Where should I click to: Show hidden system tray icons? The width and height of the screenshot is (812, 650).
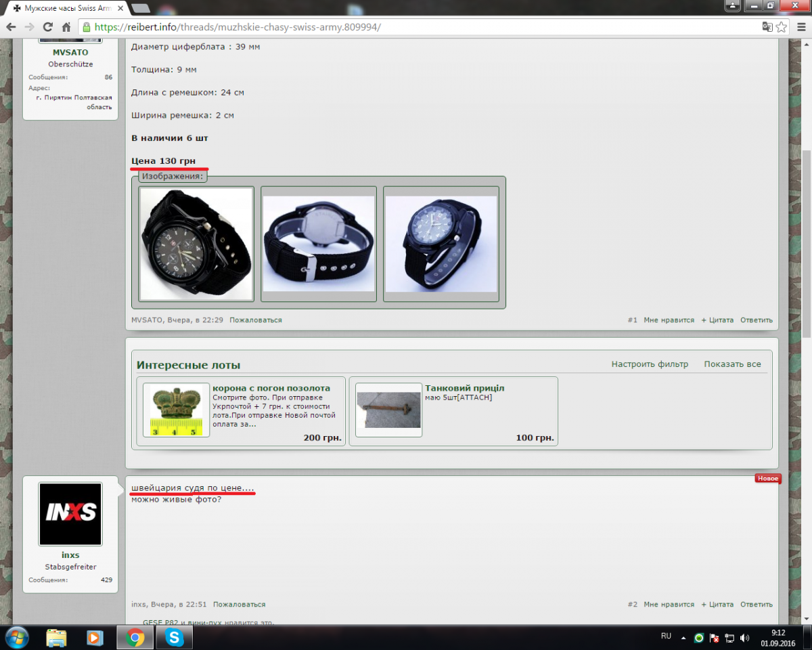[683, 638]
